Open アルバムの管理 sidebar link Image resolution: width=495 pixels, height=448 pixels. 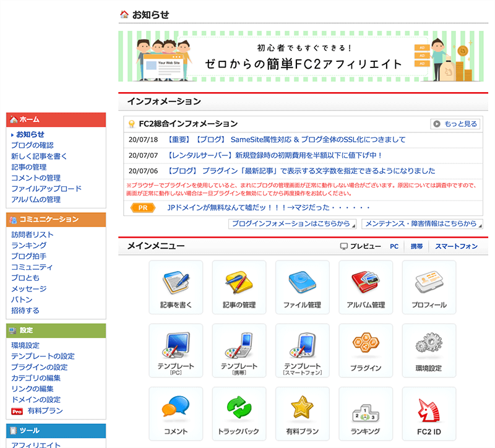click(x=36, y=199)
